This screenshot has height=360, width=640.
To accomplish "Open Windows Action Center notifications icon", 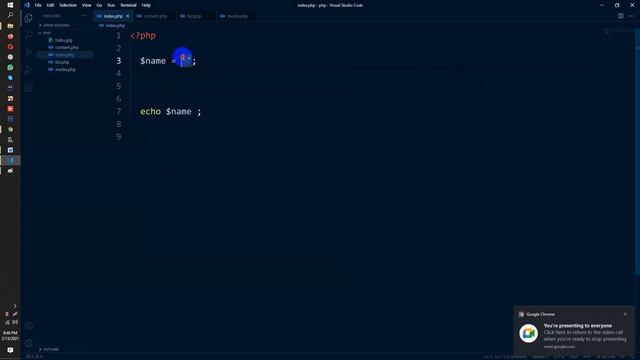I will click(x=10, y=350).
